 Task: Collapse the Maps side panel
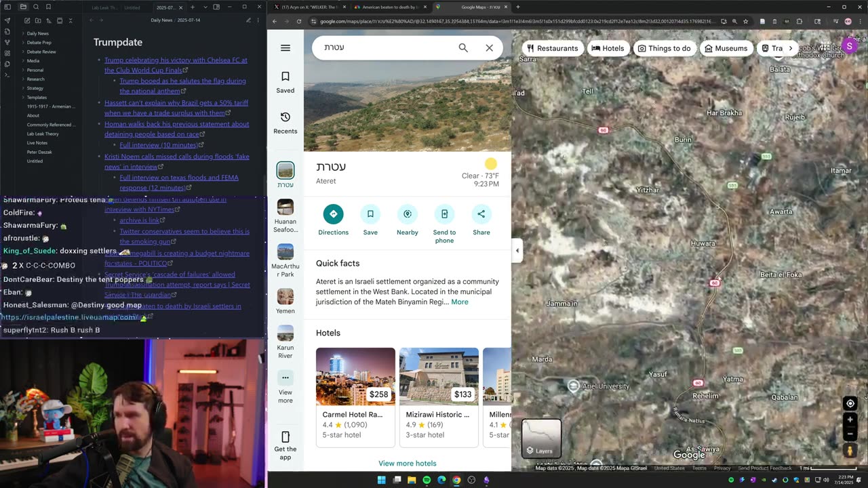517,251
